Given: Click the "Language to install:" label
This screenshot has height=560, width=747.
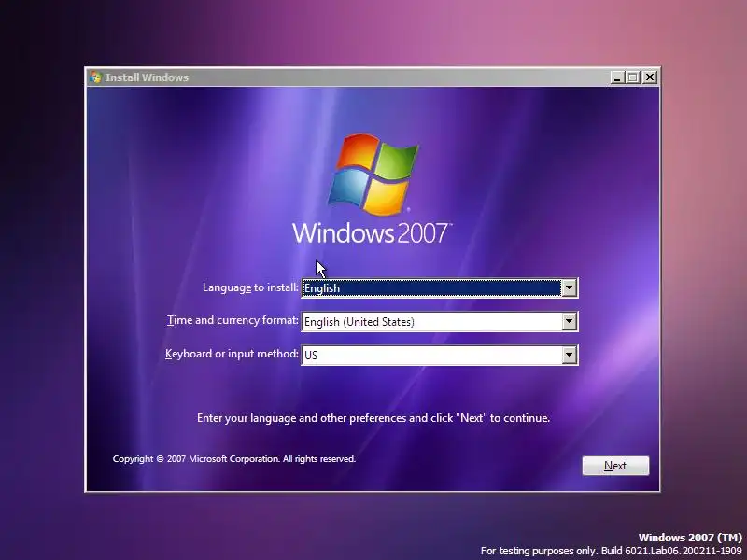Looking at the screenshot, I should [250, 287].
